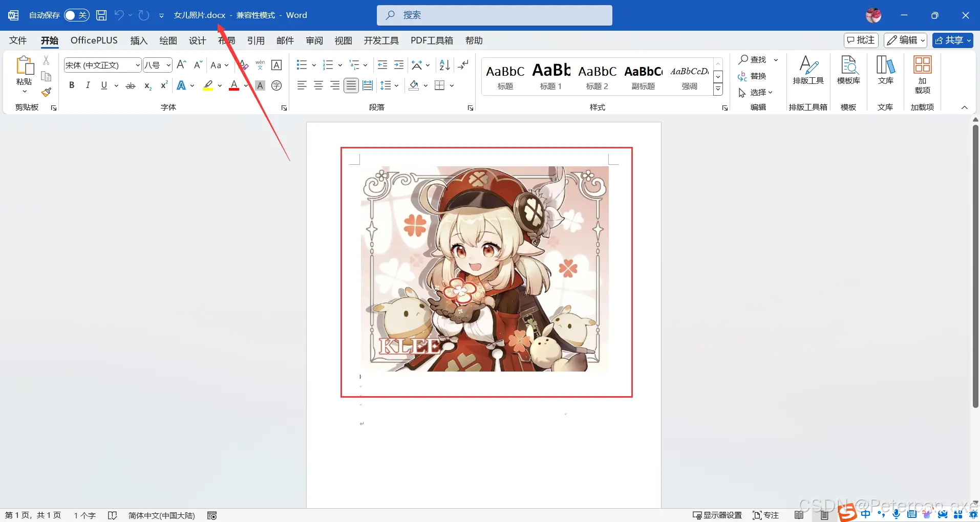Switch to the References (引用) tab
The width and height of the screenshot is (980, 522).
256,40
